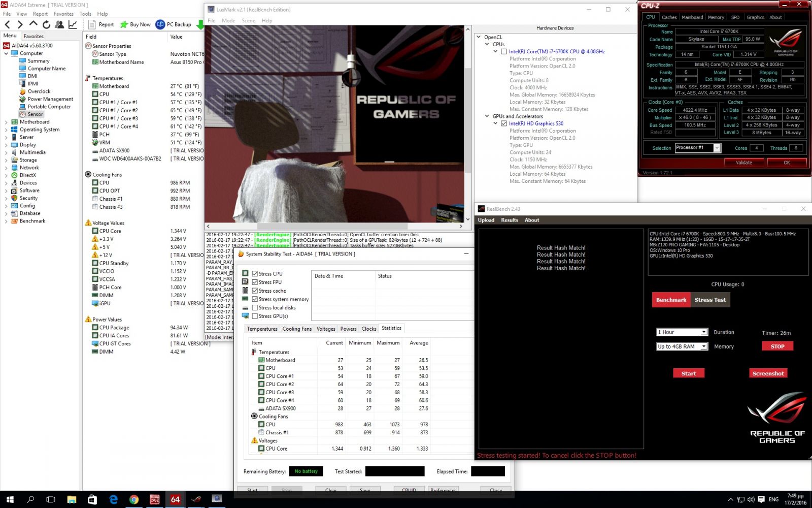The width and height of the screenshot is (812, 508).
Task: Refresh the AIDA64 sensor page
Action: coord(46,24)
